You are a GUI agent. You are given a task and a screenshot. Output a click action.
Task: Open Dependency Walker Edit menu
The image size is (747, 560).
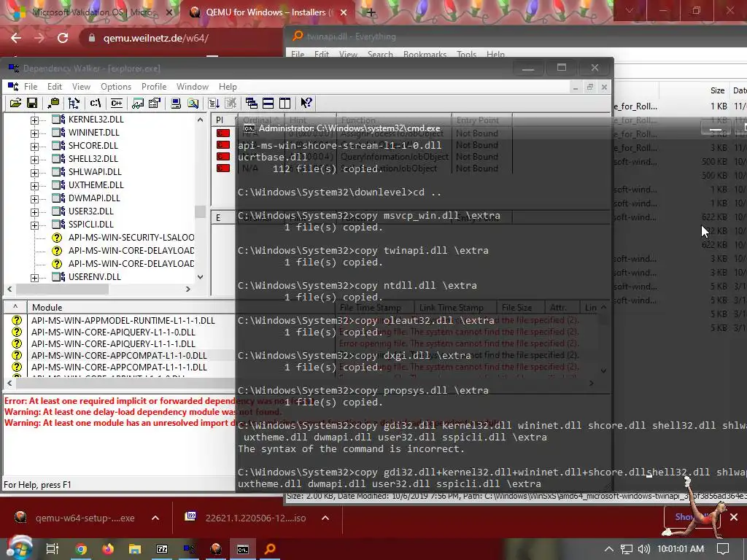click(54, 87)
